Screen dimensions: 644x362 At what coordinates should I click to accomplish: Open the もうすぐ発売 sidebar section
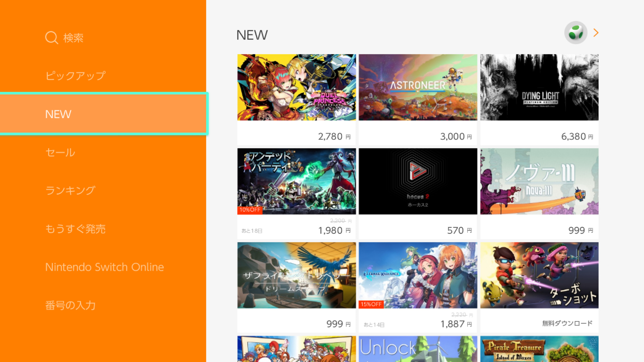(75, 229)
